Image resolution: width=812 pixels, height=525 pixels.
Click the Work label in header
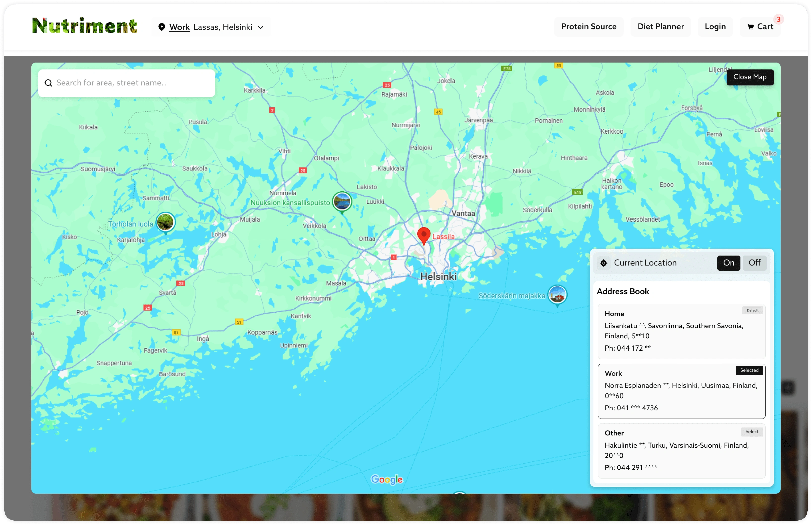(x=179, y=27)
